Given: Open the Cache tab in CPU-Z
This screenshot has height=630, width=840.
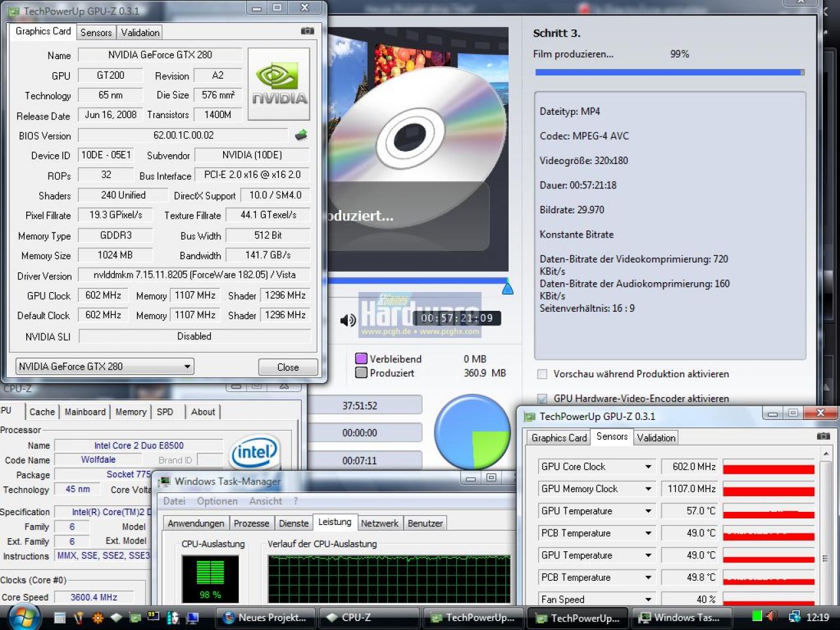Looking at the screenshot, I should (42, 412).
